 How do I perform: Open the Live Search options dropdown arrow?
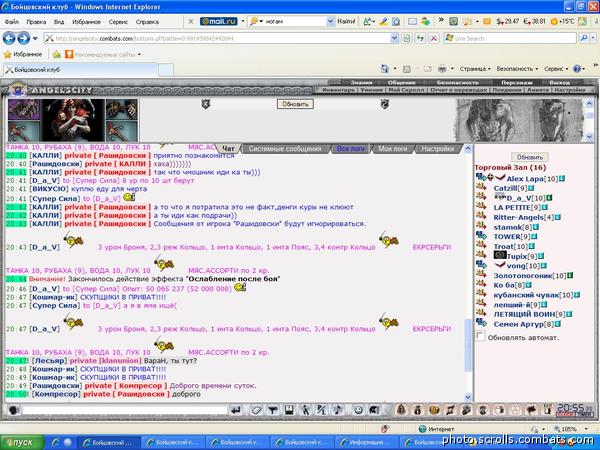click(593, 38)
